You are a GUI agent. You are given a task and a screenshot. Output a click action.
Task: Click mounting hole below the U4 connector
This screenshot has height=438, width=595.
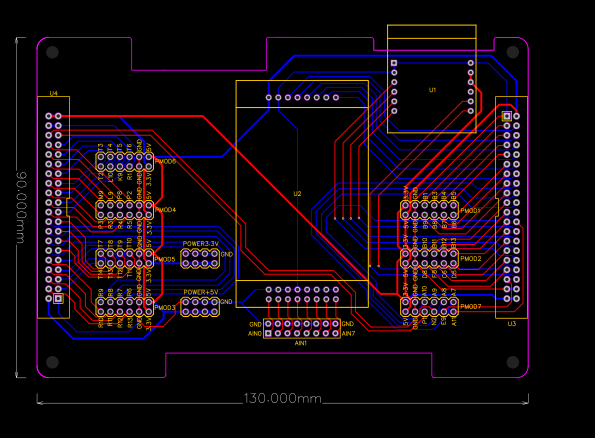pyautogui.click(x=52, y=362)
